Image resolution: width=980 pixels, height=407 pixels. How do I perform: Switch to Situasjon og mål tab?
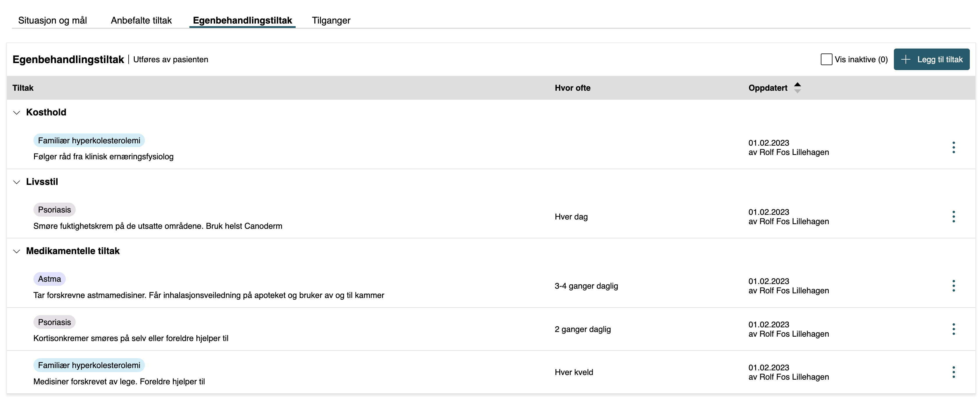click(52, 20)
